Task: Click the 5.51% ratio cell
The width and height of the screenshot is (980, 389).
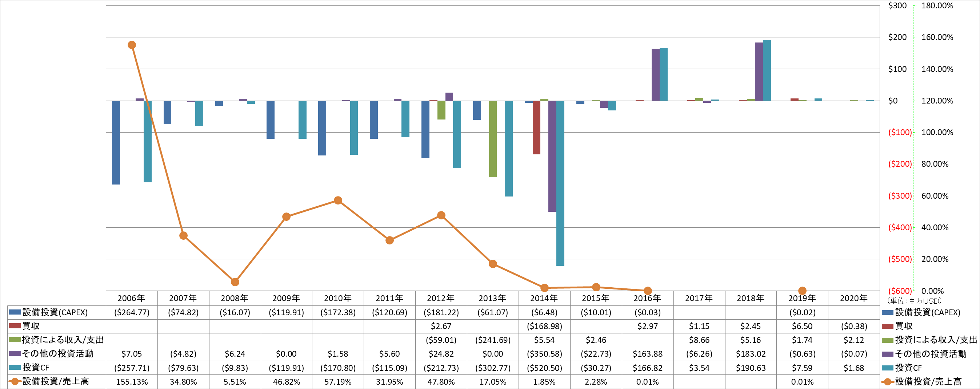Action: click(x=235, y=382)
